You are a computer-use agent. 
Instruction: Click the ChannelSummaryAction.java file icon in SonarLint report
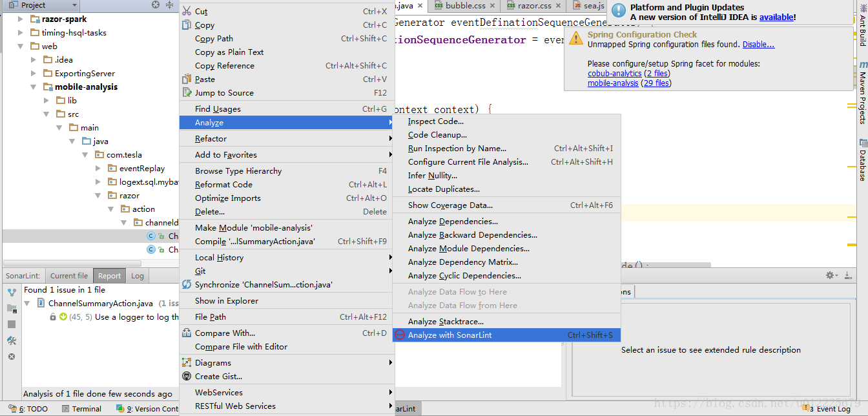41,303
